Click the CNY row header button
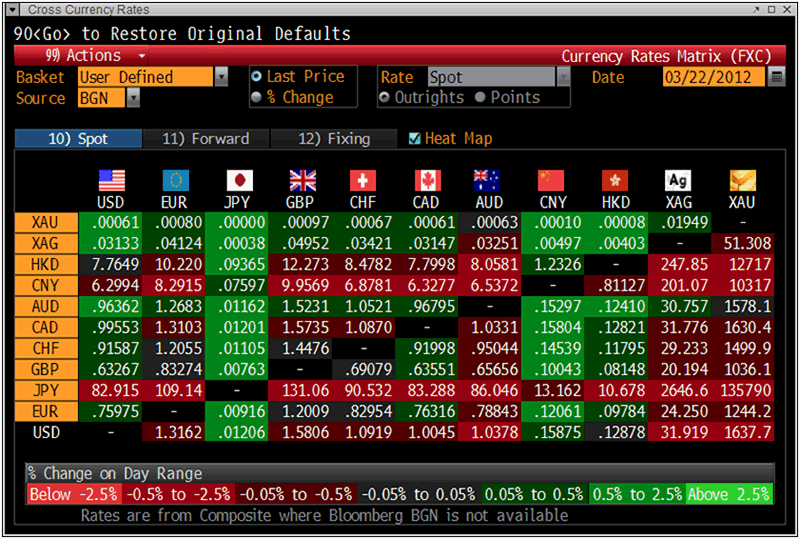The width and height of the screenshot is (800, 538). pyautogui.click(x=46, y=285)
